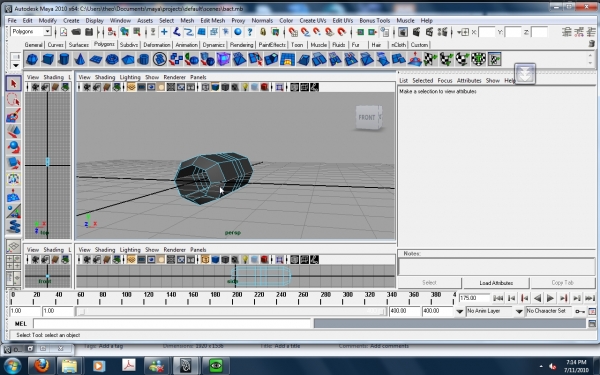Switch to the Animation shelf tab
600x375 pixels.
pyautogui.click(x=186, y=45)
